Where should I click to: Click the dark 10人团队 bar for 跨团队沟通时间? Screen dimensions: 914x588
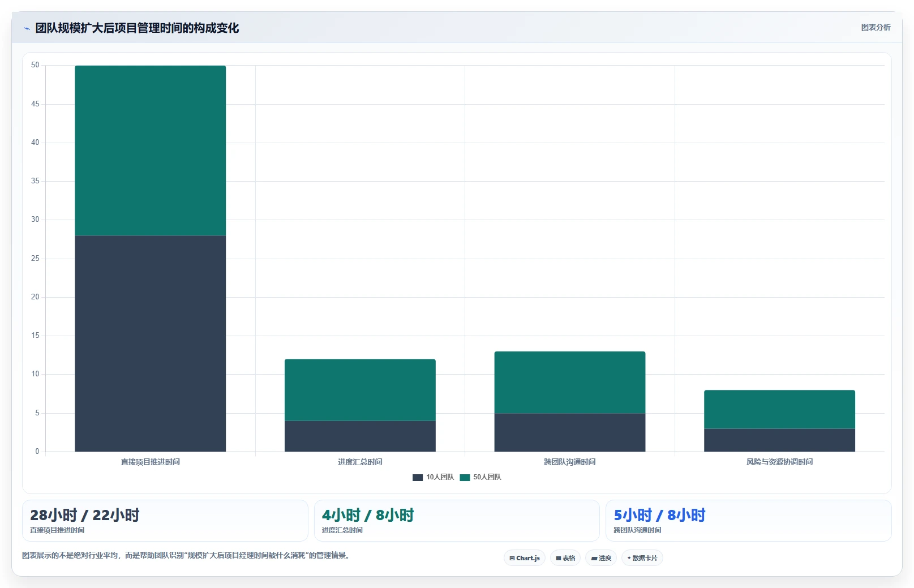pos(570,432)
